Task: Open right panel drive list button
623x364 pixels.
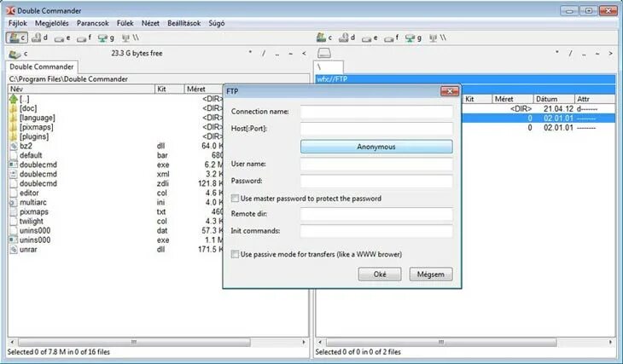Action: (x=324, y=53)
